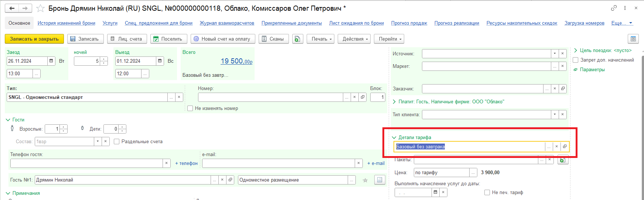
Task: Open the three-dot window menu
Action: pos(625,8)
